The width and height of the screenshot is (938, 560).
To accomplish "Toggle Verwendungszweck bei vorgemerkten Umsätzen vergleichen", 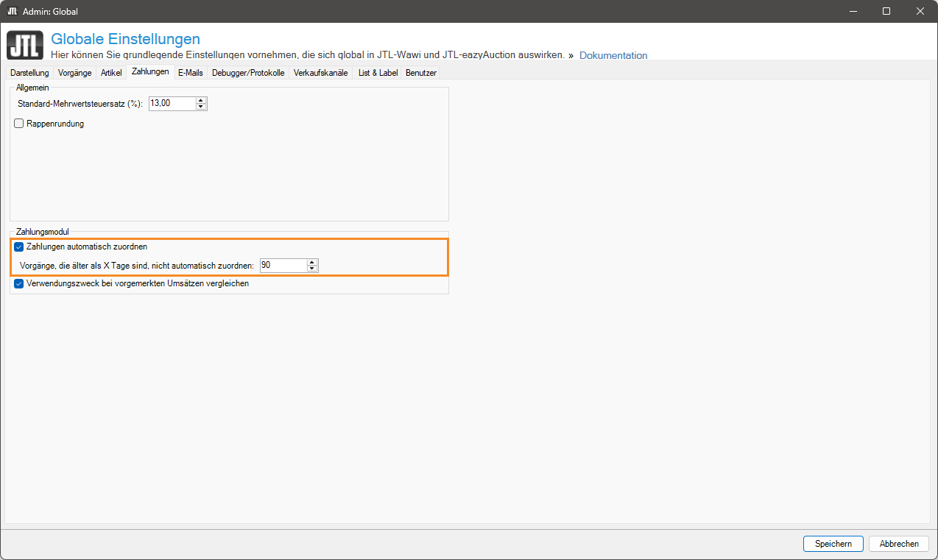I will [x=19, y=283].
